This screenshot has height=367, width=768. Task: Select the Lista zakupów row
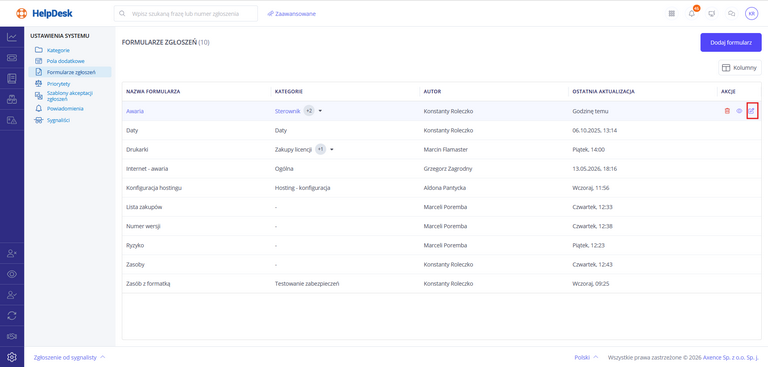click(442, 207)
